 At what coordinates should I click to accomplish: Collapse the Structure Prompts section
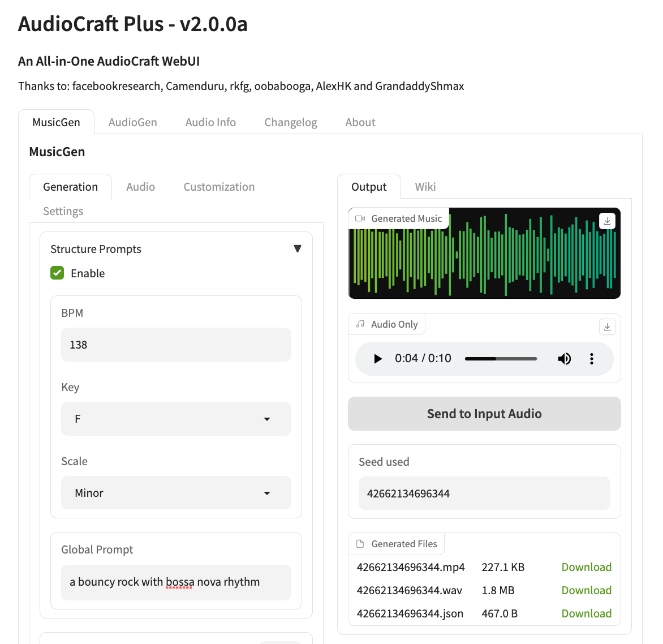click(x=298, y=248)
